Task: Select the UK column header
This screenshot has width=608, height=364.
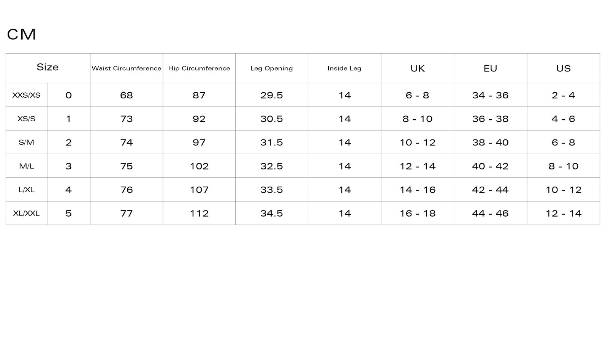Action: coord(417,68)
